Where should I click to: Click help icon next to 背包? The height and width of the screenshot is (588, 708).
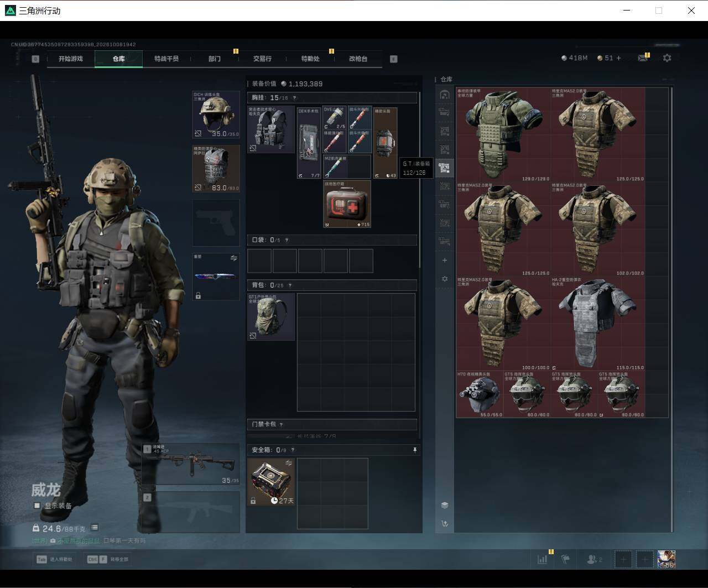290,285
